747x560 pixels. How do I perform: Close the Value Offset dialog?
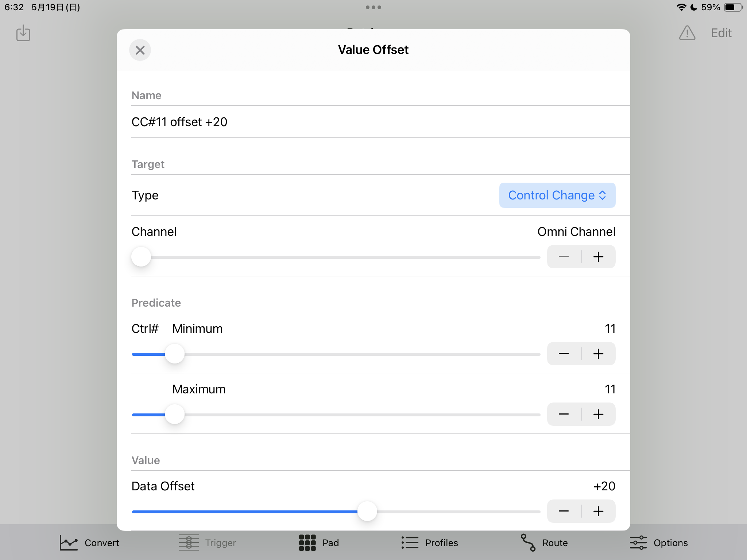[140, 50]
